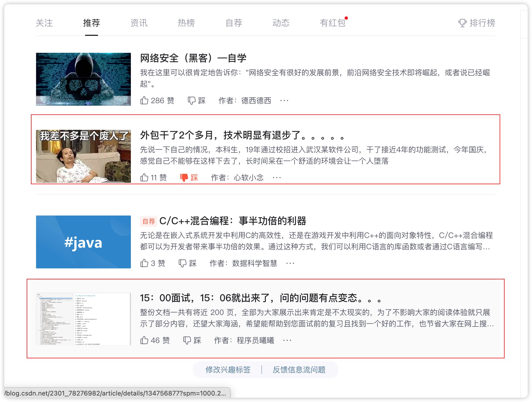Open the "…" menu on 外包 article
Image resolution: width=532 pixels, height=402 pixels.
coord(277,177)
